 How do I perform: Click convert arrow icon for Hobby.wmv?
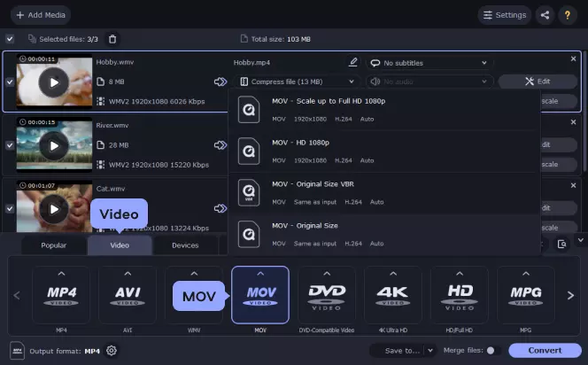220,82
